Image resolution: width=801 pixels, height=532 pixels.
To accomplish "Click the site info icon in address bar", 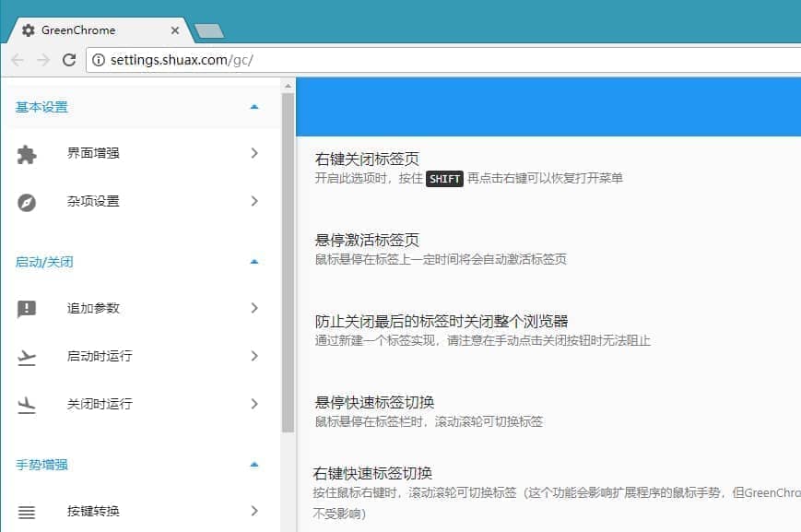I will coord(99,60).
